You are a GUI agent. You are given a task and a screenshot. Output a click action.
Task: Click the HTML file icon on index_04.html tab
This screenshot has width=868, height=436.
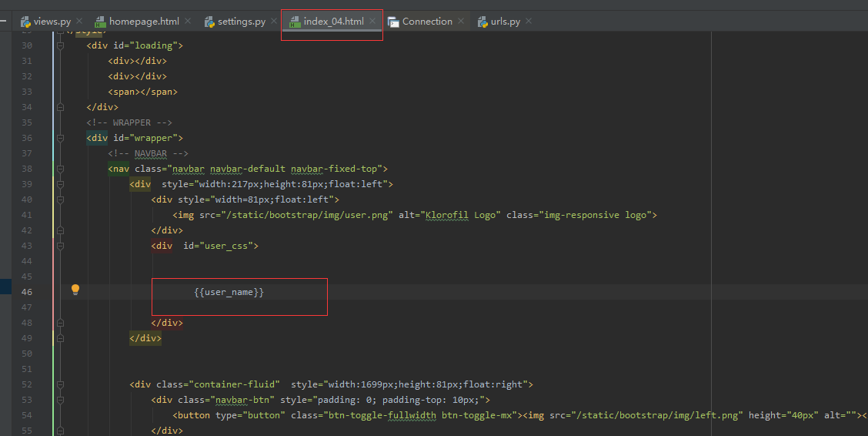295,22
